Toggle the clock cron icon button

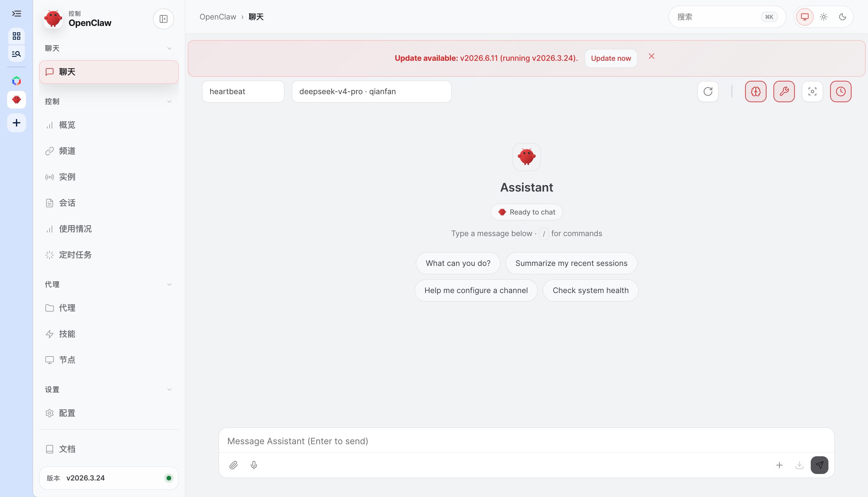point(841,91)
